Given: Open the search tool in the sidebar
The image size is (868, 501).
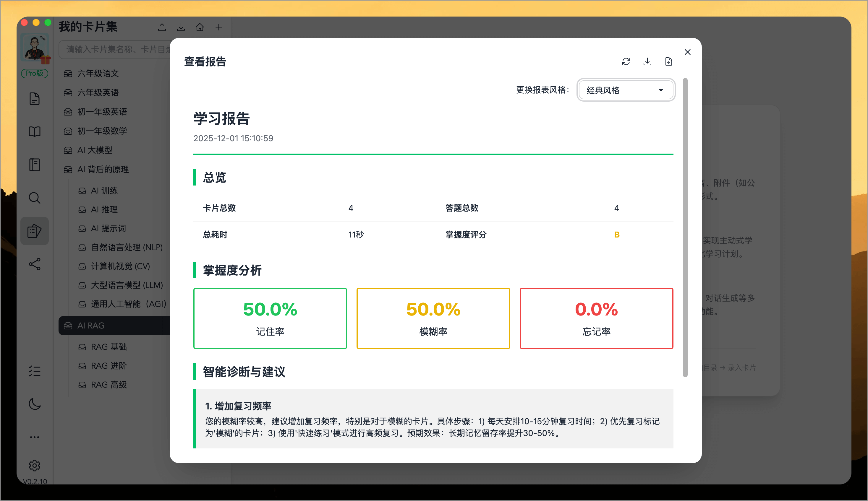Looking at the screenshot, I should pyautogui.click(x=35, y=198).
